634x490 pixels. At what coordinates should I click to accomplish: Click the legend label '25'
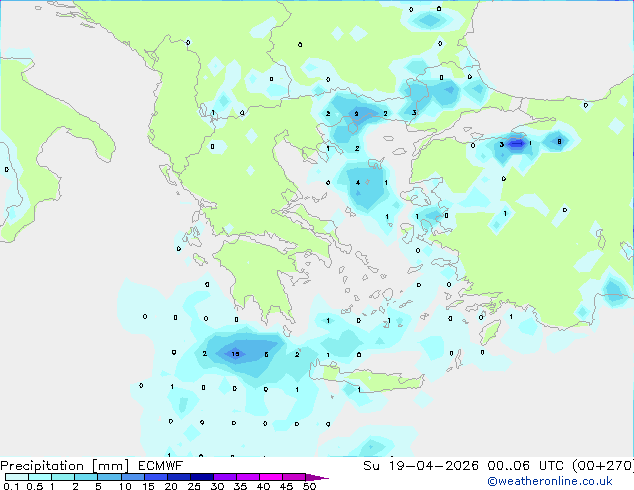pos(194,486)
